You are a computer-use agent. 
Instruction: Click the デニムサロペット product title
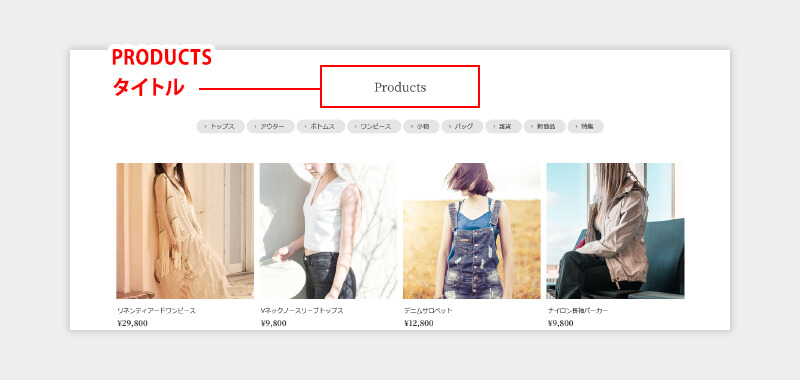coord(428,311)
